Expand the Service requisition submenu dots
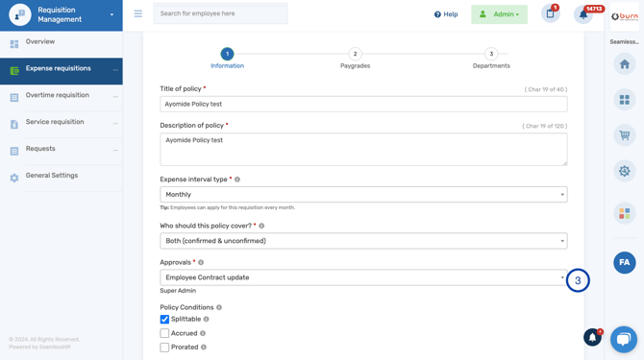644x360 pixels. (115, 124)
